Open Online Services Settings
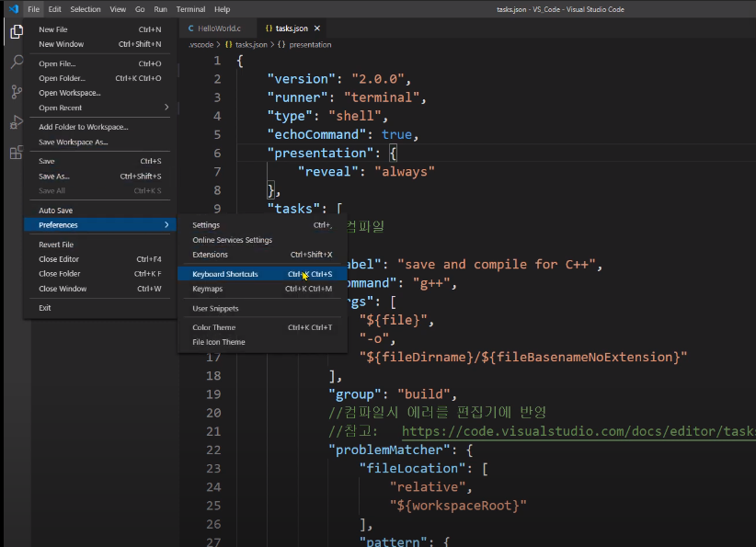 click(x=262, y=240)
